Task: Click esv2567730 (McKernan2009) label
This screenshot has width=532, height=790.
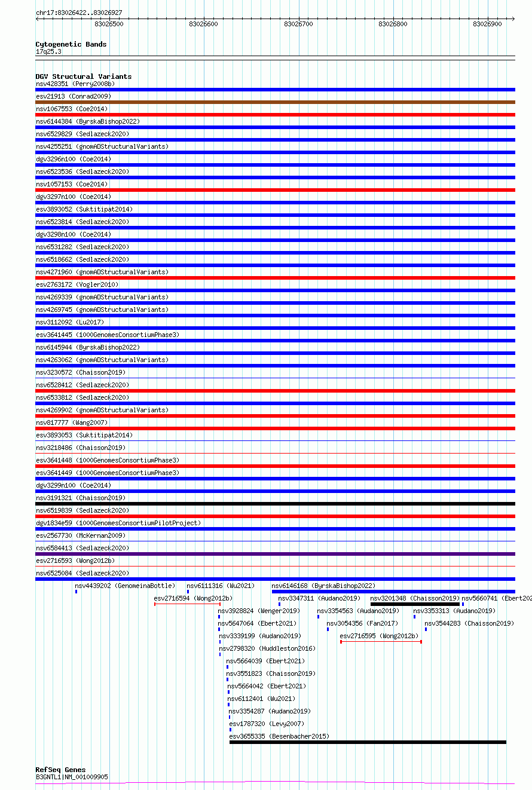Action: (81, 535)
